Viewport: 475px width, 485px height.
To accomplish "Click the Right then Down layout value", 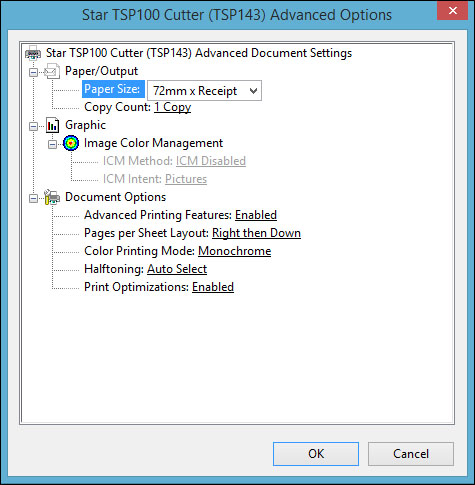I will pos(256,233).
